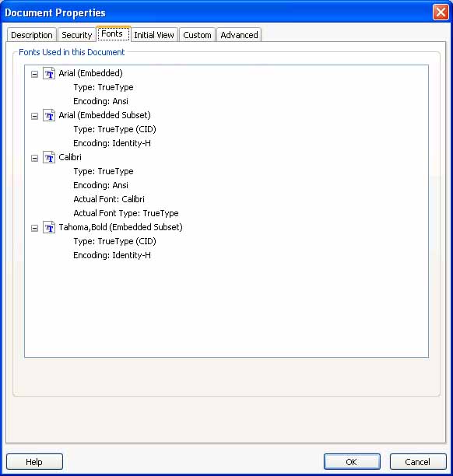The height and width of the screenshot is (476, 453).
Task: Click the font icon beside Tahoma,Bold
Action: tap(49, 227)
